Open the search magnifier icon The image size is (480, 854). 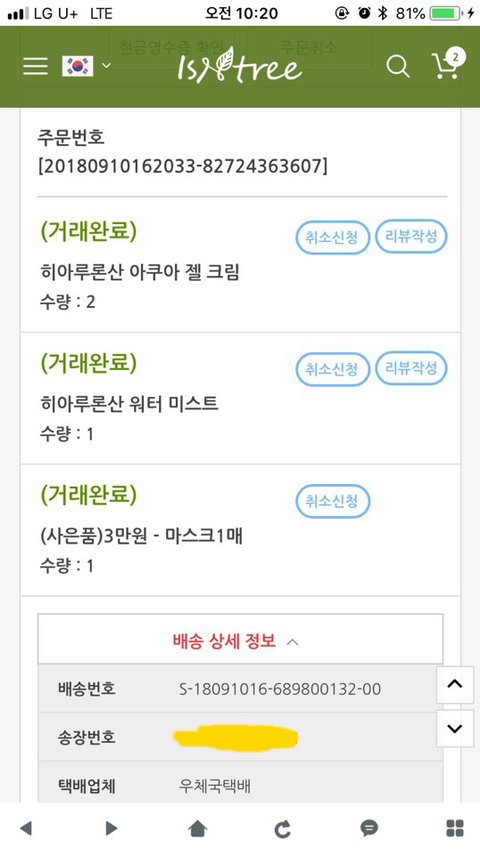[x=398, y=67]
